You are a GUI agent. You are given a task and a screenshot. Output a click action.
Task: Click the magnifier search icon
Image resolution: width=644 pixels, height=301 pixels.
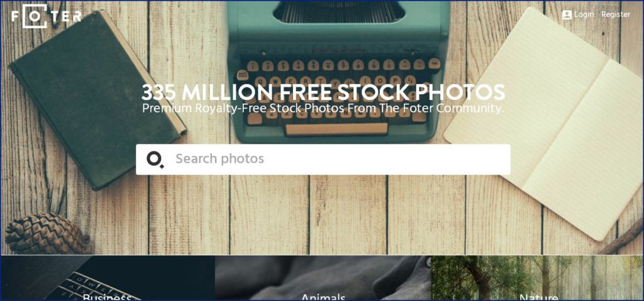(x=155, y=160)
